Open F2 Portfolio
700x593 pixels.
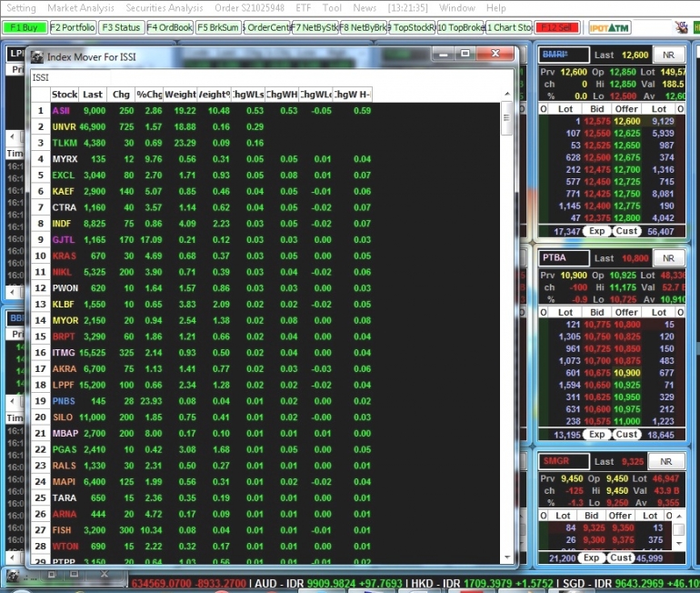tap(73, 27)
